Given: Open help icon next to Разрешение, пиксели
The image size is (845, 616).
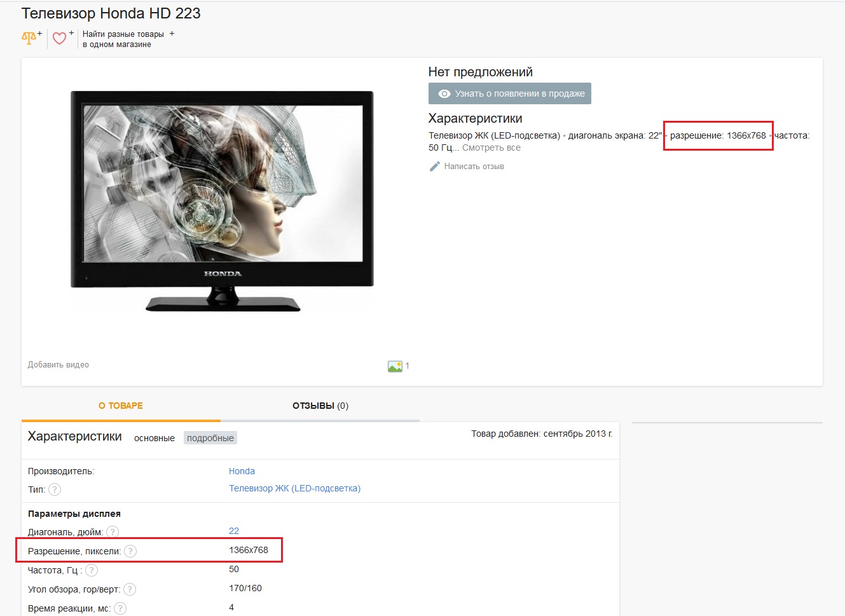Looking at the screenshot, I should coord(130,551).
